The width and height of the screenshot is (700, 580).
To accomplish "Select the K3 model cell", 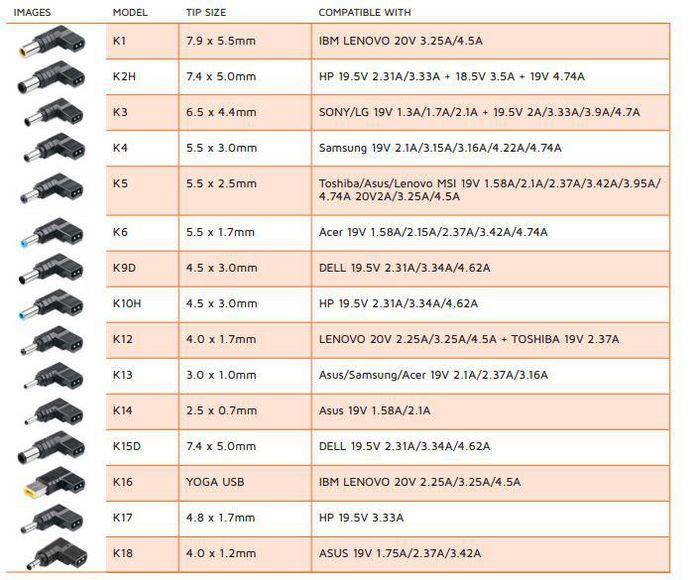I will (142, 113).
